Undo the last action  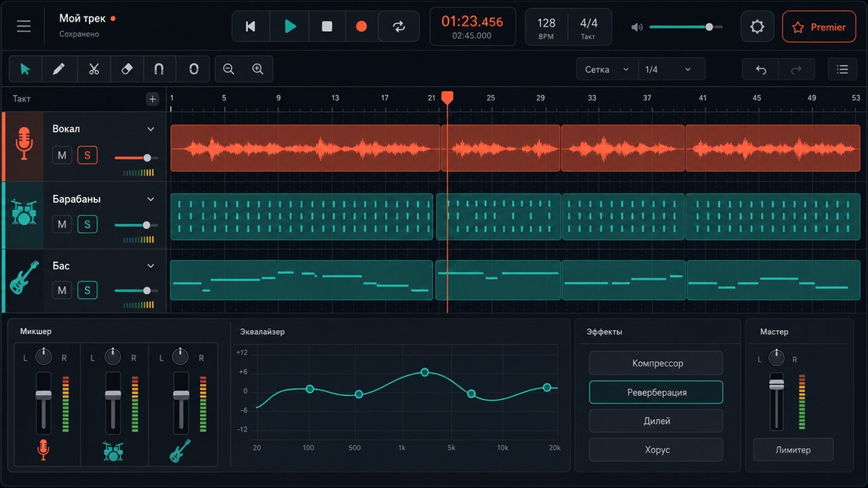click(761, 69)
